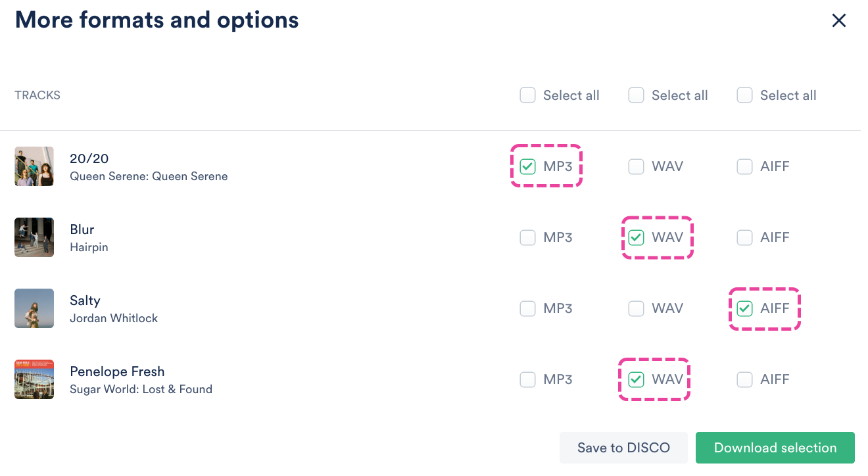Click the Blur track album thumbnail

(34, 237)
